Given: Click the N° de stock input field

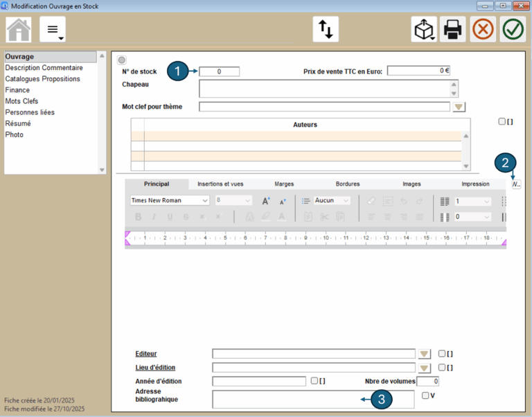Looking at the screenshot, I should point(219,71).
